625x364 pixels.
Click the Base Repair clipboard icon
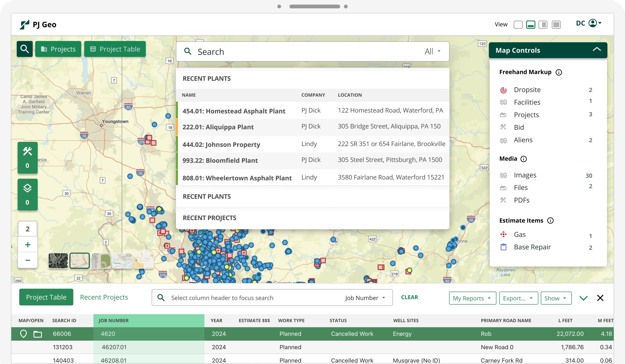click(x=504, y=247)
